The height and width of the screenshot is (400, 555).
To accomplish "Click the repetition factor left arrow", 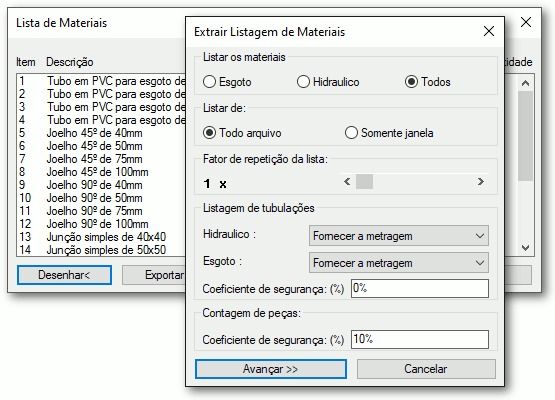I will pos(347,182).
